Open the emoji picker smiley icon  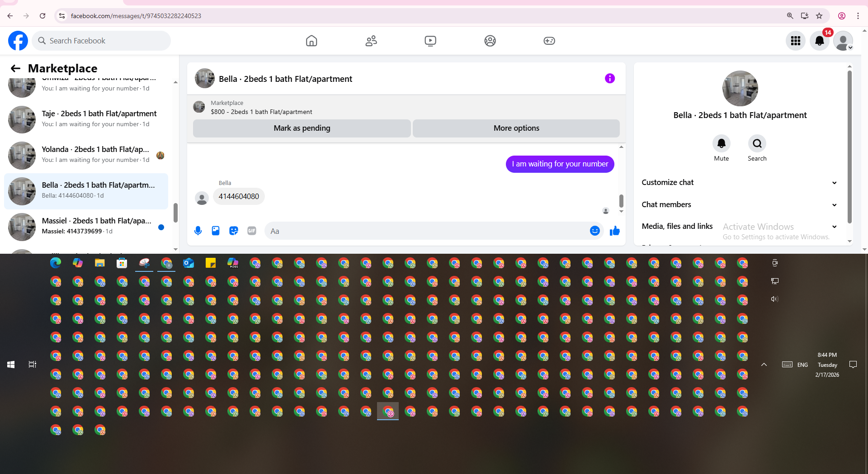(x=595, y=231)
